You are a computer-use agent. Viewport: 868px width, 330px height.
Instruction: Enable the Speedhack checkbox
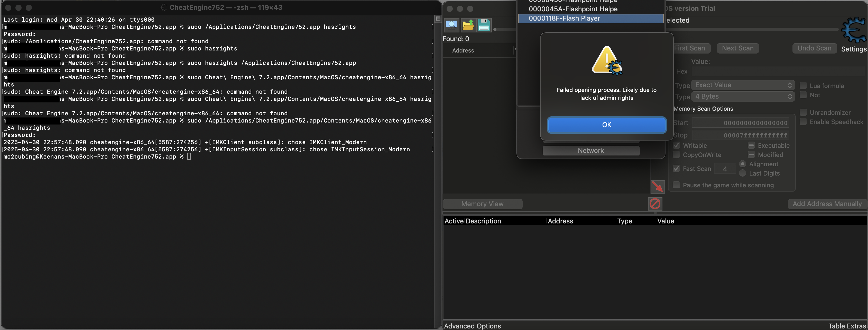point(803,122)
